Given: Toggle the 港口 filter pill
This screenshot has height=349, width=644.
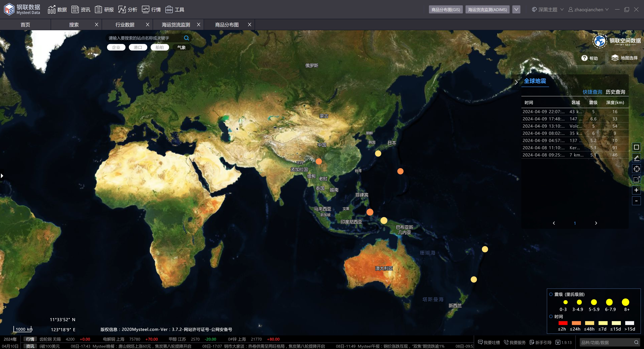Looking at the screenshot, I should point(138,47).
